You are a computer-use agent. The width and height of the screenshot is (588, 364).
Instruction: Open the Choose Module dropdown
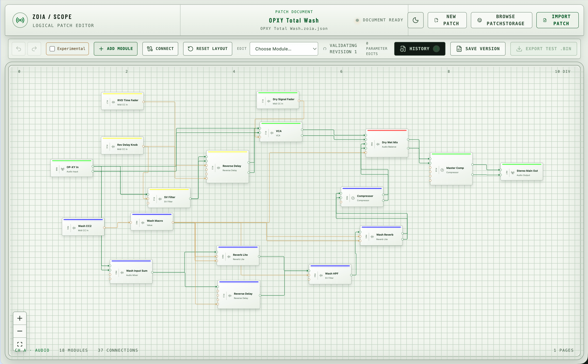click(x=284, y=49)
